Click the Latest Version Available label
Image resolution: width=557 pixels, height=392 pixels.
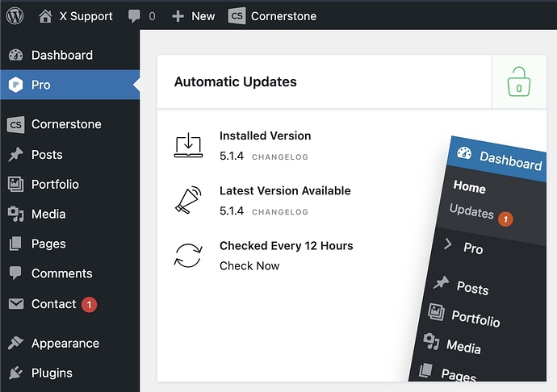pos(285,190)
